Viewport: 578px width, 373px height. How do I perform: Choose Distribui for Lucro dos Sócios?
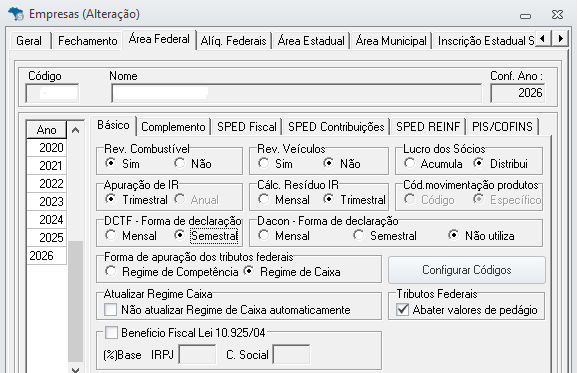[x=501, y=164]
